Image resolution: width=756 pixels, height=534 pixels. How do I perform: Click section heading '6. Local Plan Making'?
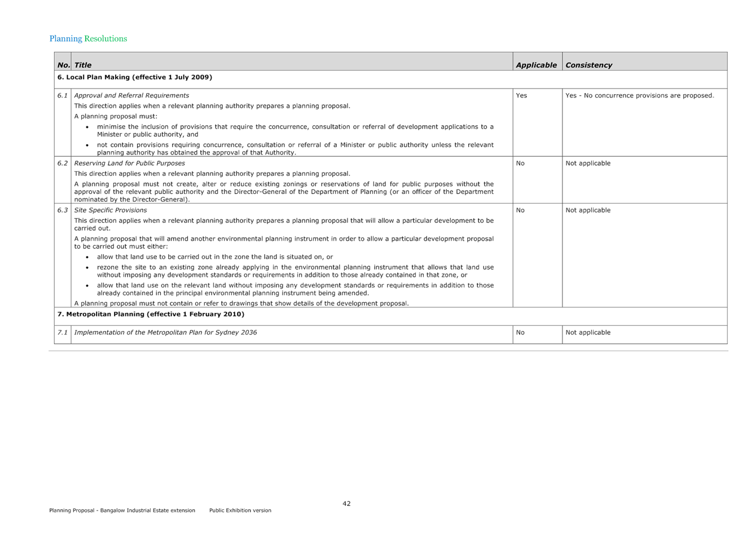click(x=135, y=77)
